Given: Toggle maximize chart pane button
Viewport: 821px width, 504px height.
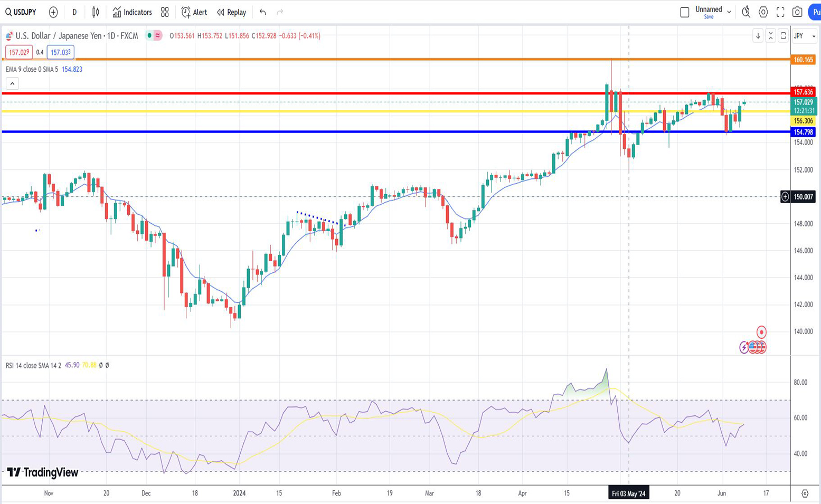Looking at the screenshot, I should (783, 36).
